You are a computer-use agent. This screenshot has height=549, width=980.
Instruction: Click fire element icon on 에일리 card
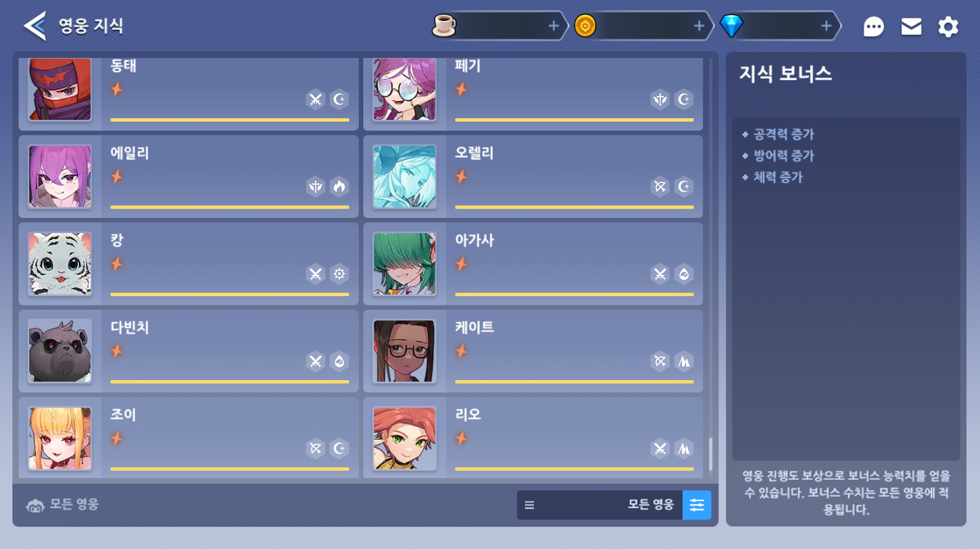339,187
